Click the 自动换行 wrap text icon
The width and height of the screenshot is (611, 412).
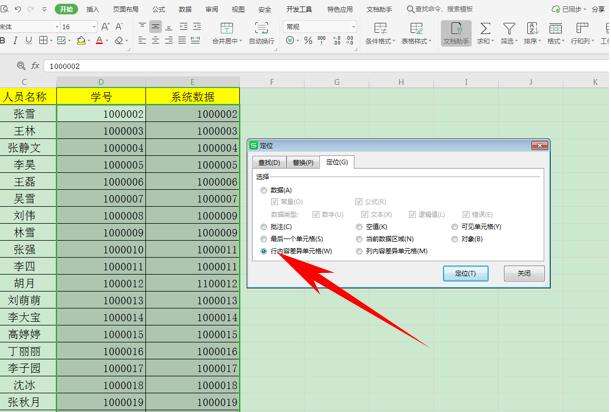261,28
